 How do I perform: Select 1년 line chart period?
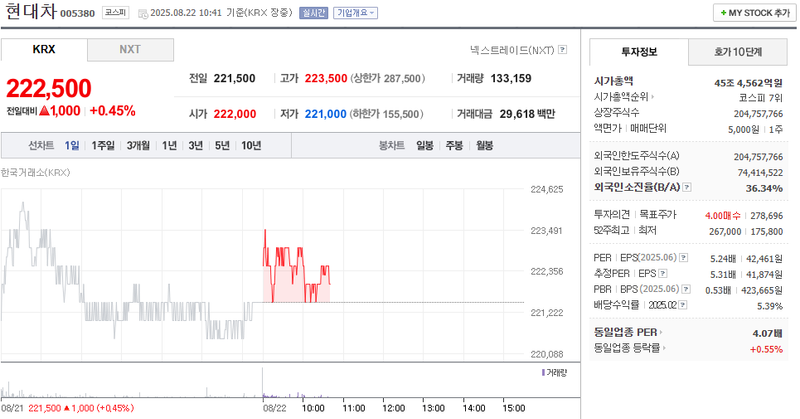point(169,145)
